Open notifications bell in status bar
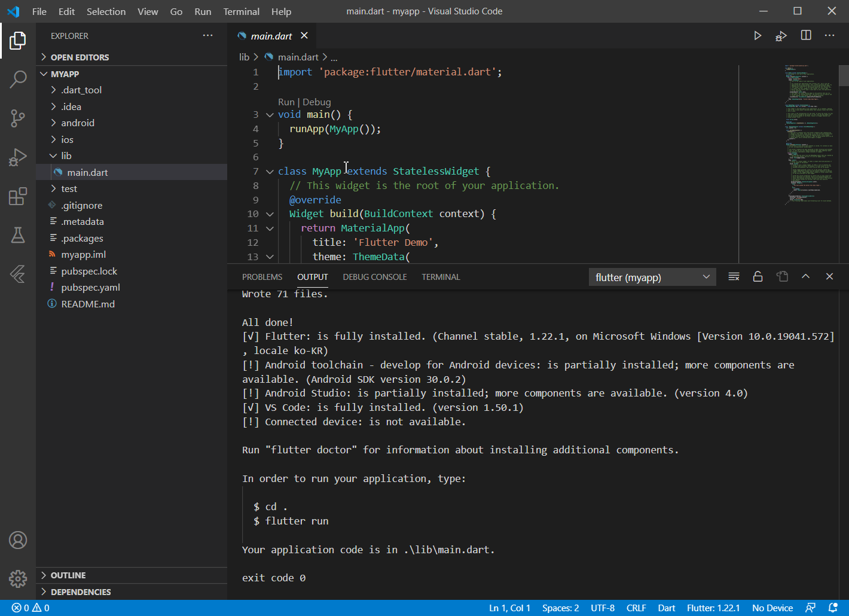The image size is (849, 616). pos(833,608)
